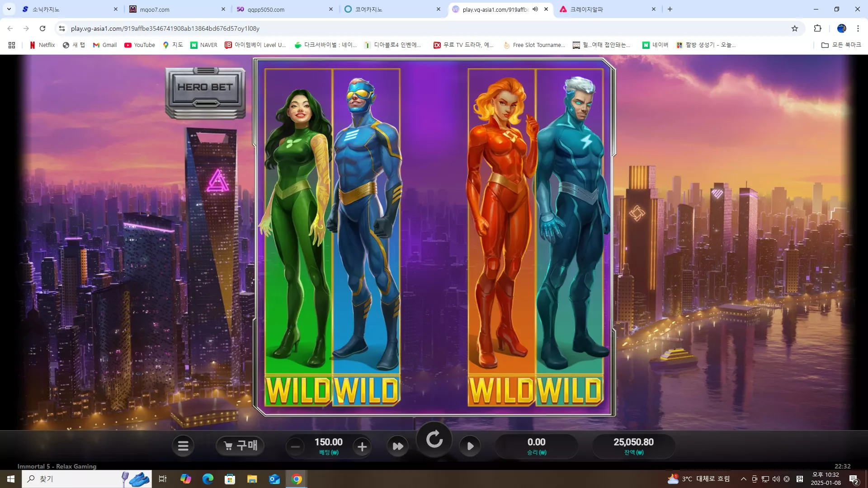
Task: Go forward to the next page
Action: click(x=26, y=28)
